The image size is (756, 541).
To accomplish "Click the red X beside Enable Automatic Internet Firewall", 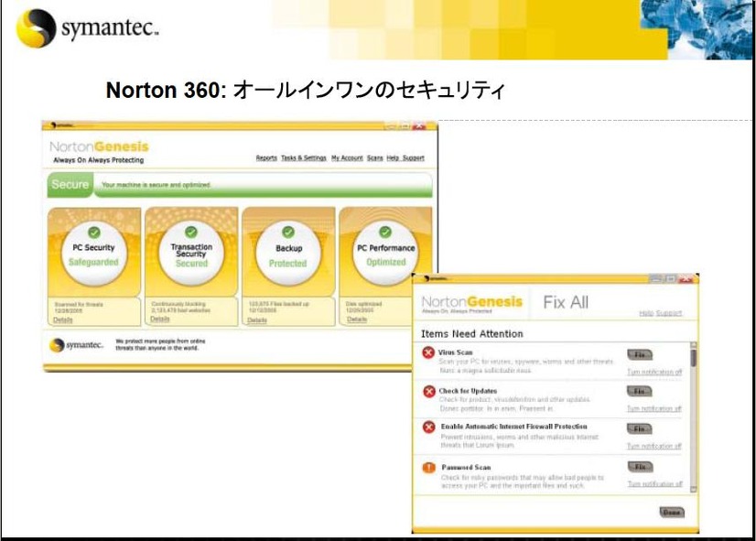I will (x=429, y=427).
